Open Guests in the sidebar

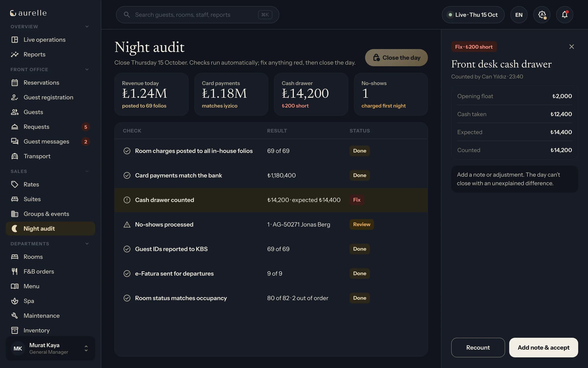(50, 112)
